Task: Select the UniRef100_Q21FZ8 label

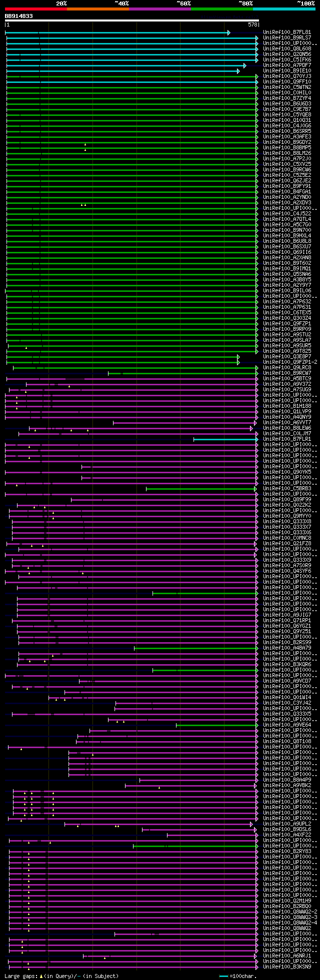Action: coord(287,544)
